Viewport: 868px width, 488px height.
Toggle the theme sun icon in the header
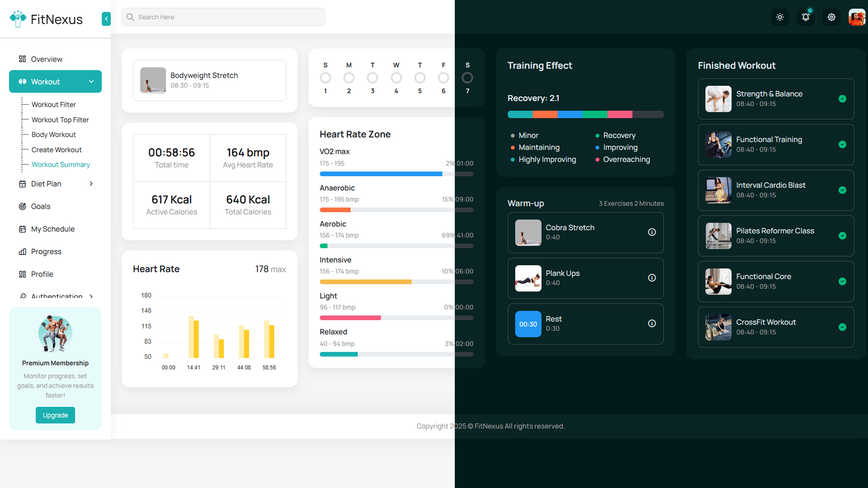780,17
